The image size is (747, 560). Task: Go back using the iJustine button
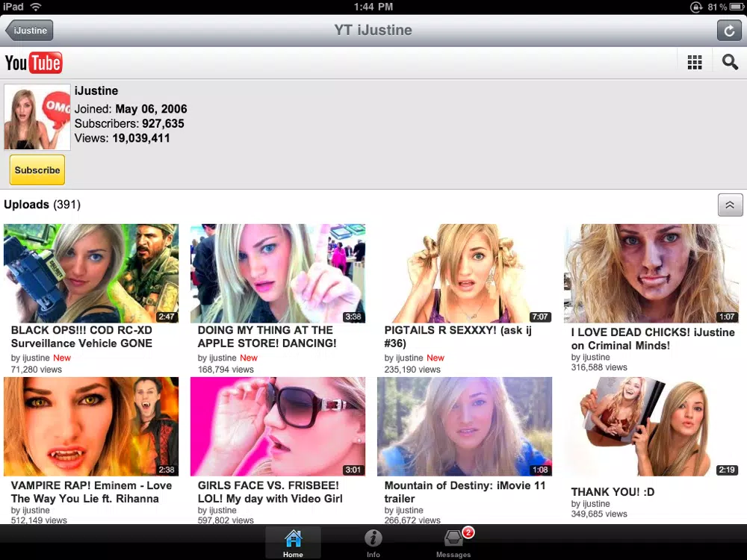[29, 31]
